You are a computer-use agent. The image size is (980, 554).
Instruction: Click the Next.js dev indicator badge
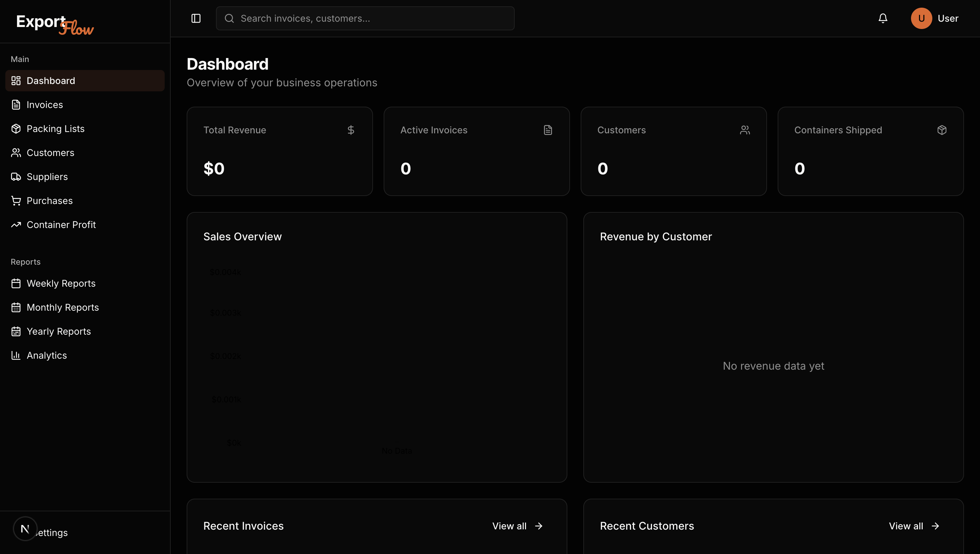(25, 529)
